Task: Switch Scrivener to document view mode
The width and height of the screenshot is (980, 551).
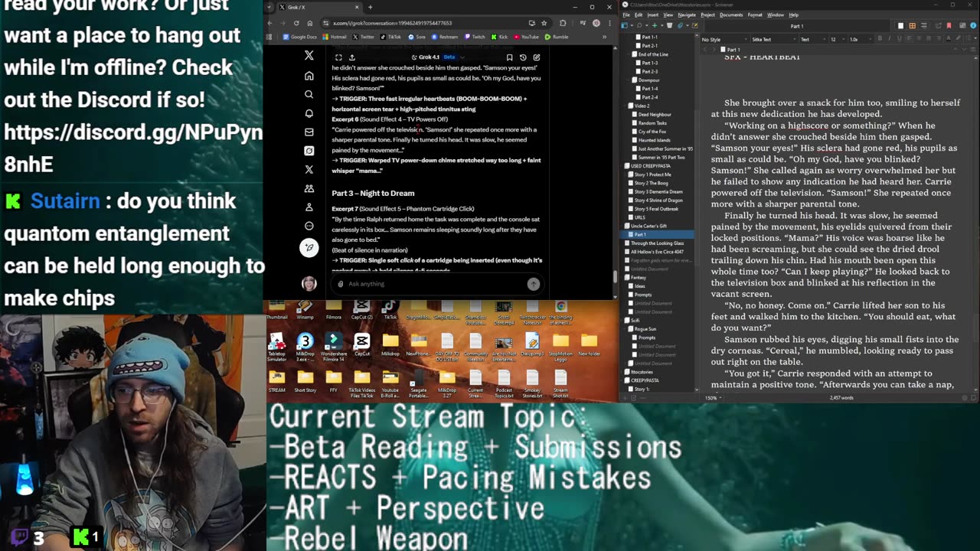Action: pos(900,25)
